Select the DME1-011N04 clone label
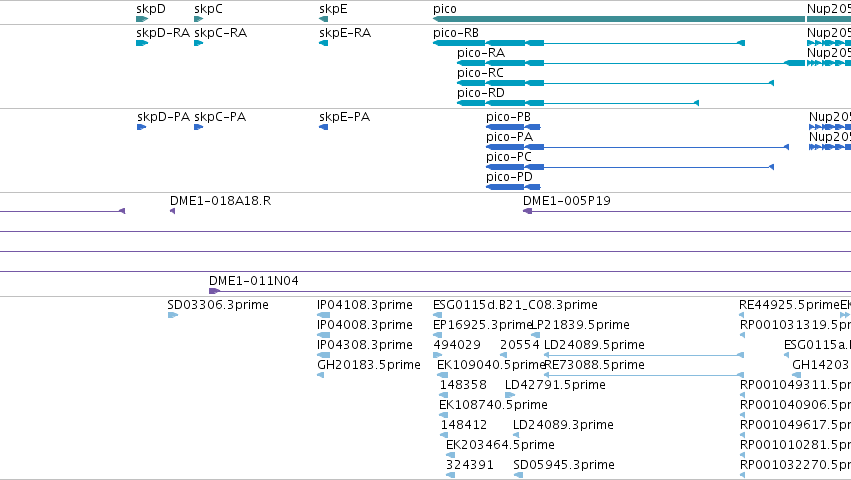This screenshot has height=480, width=851. point(253,281)
